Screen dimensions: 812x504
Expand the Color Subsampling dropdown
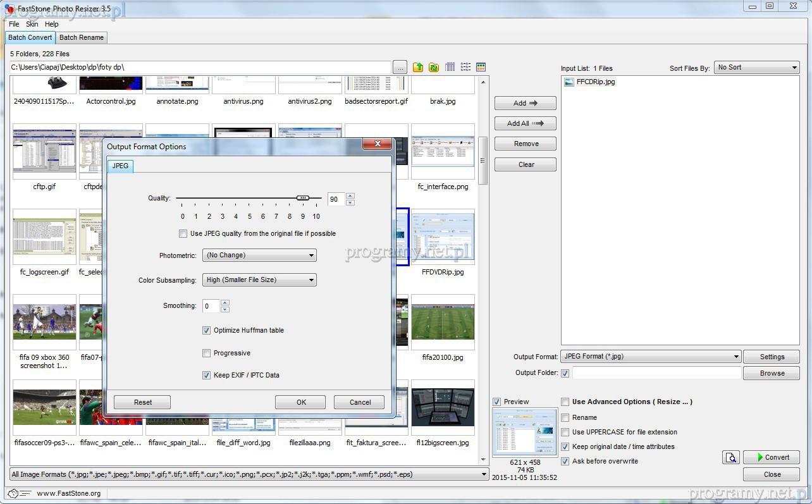259,280
